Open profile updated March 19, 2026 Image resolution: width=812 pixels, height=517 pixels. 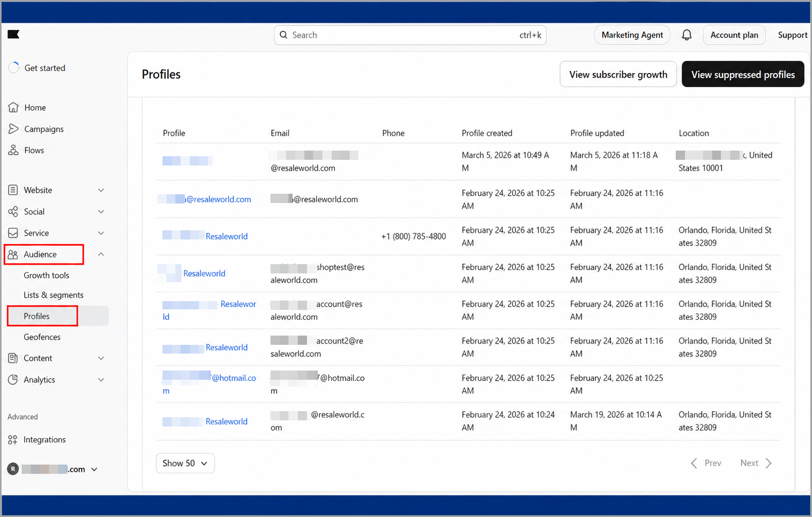pos(205,421)
